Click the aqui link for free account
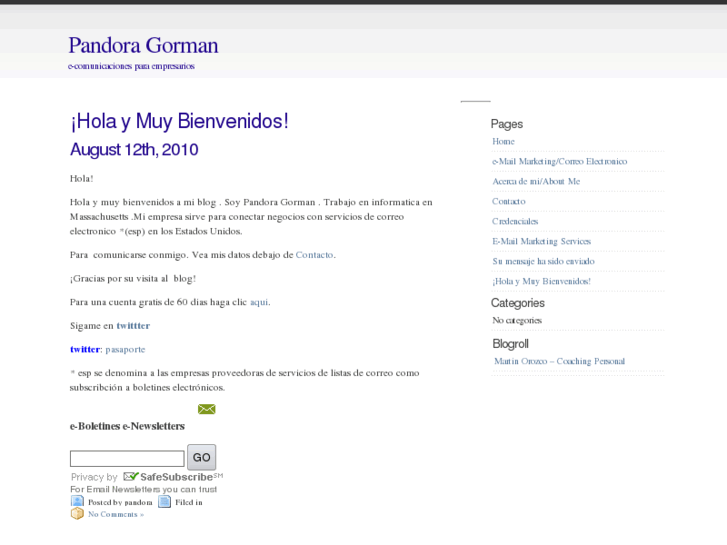This screenshot has width=727, height=545. [x=259, y=302]
